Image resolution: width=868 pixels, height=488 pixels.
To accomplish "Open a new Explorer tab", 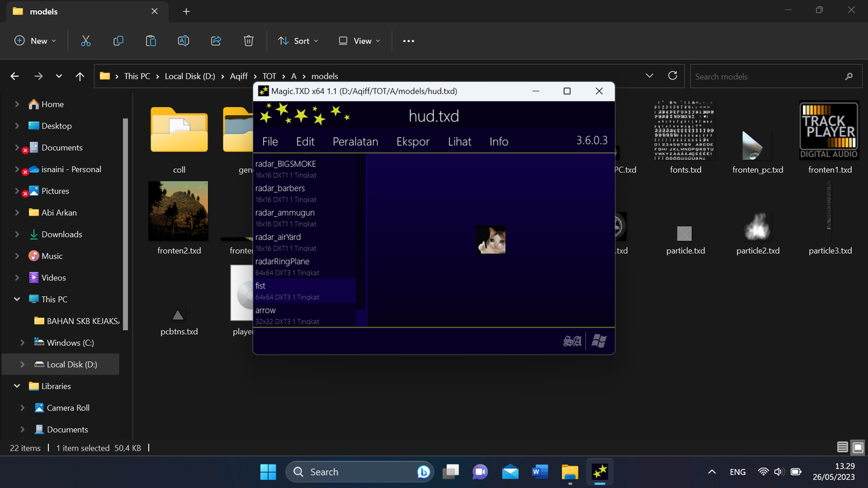I will [x=186, y=12].
